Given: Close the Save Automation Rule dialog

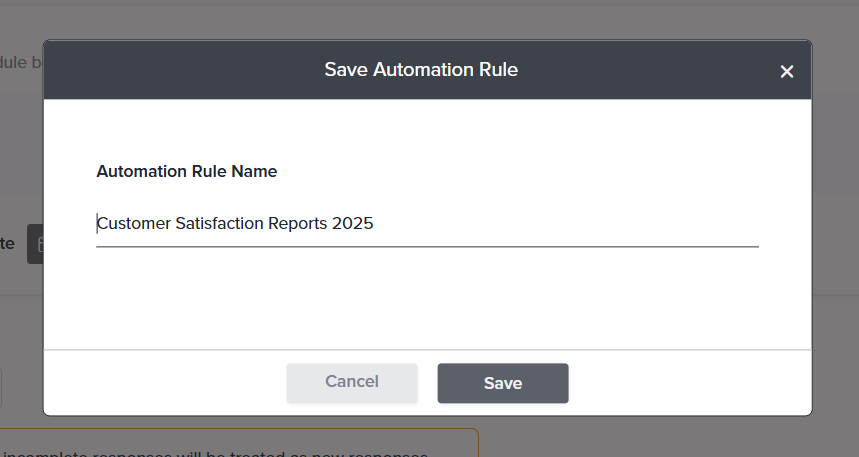Looking at the screenshot, I should 786,71.
